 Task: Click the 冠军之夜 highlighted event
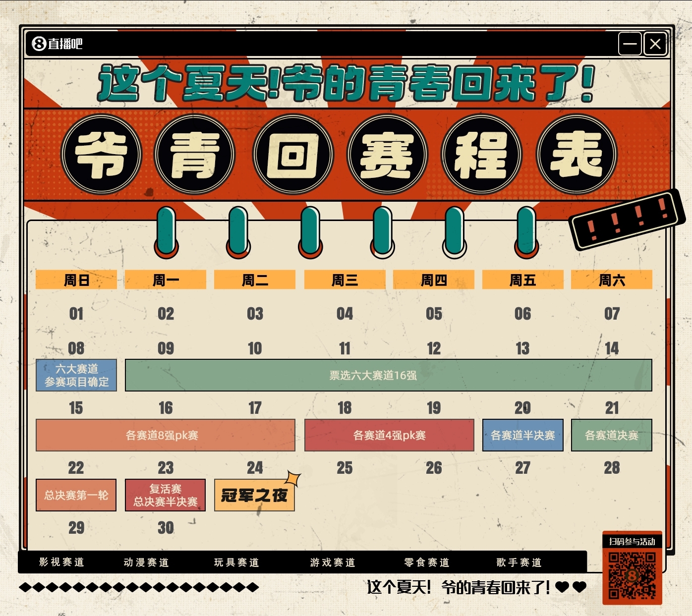click(254, 494)
